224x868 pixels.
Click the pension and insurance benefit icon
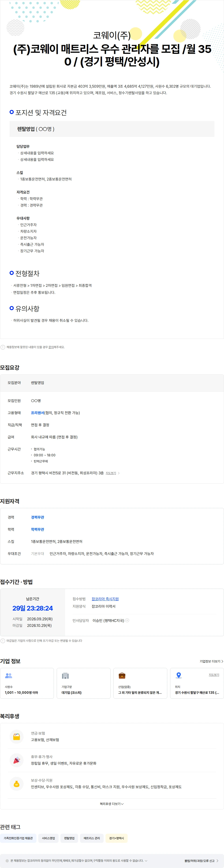[x=17, y=736]
